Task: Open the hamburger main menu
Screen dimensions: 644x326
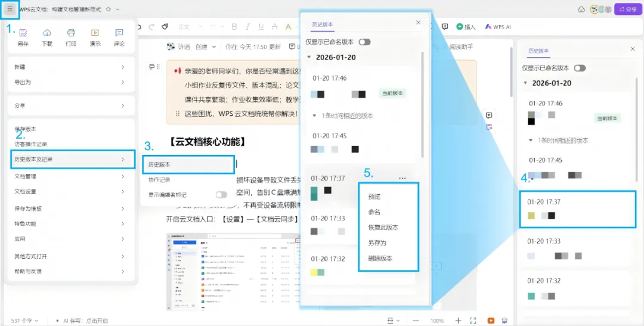Action: pos(10,8)
